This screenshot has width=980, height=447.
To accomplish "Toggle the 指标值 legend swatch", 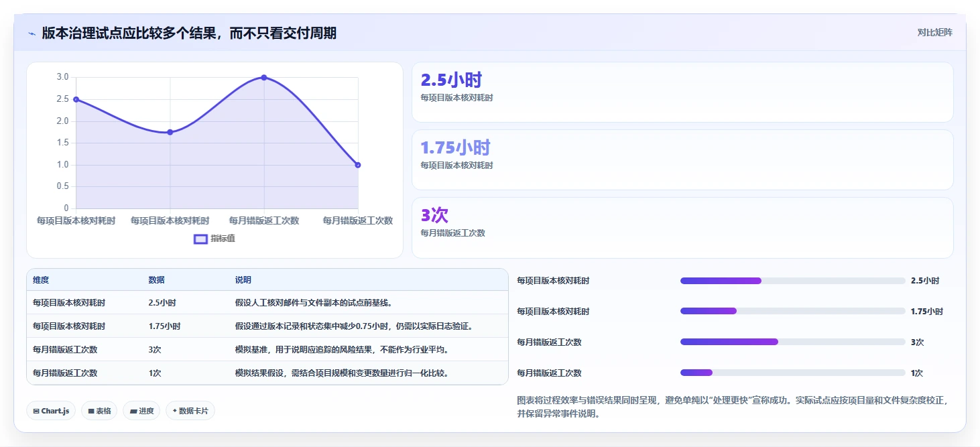I will pos(200,239).
